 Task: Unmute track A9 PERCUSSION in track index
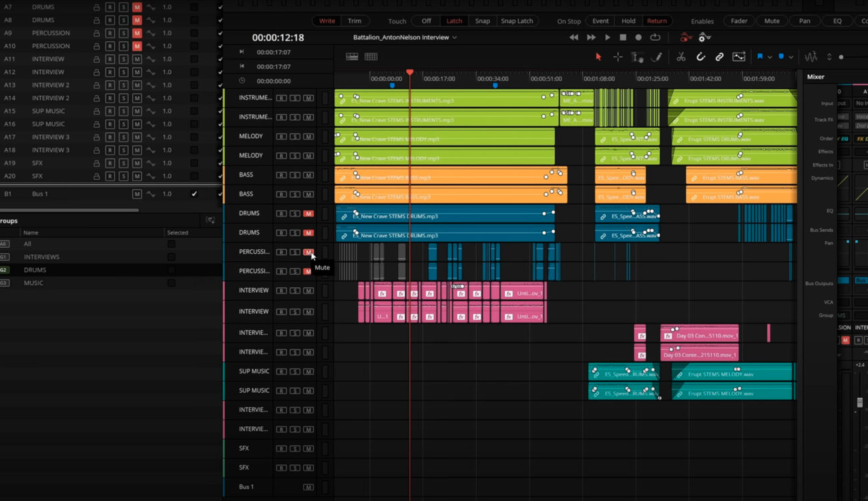click(137, 33)
